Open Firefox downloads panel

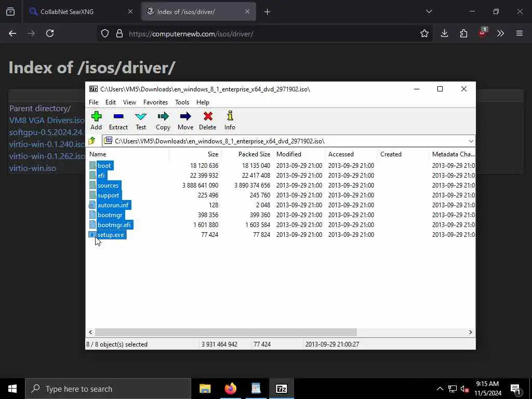coord(445,33)
